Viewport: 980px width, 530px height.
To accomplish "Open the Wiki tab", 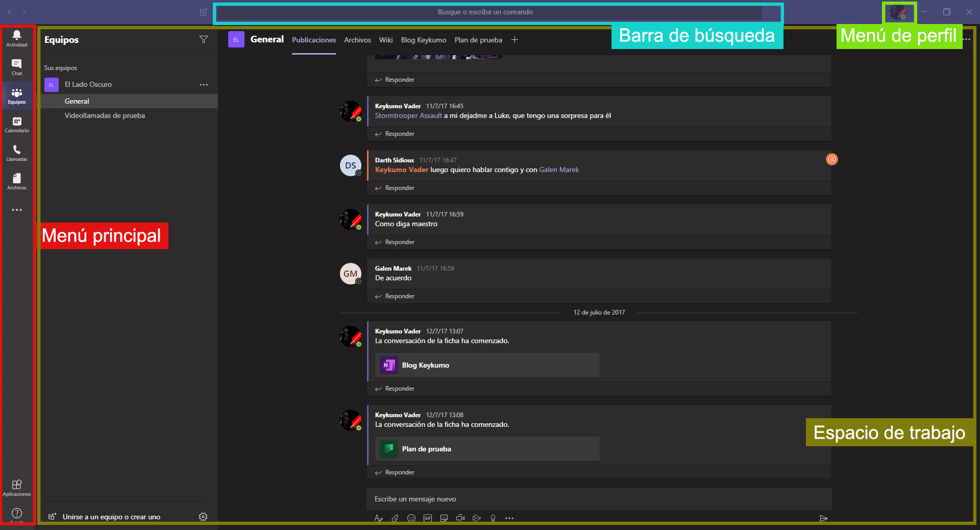I will point(386,40).
